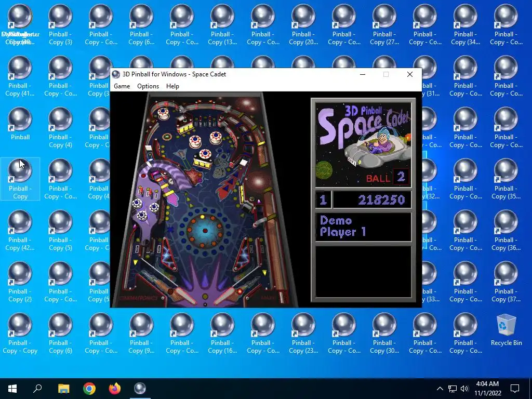Click the Demo Player 1 message text
Screen dimensions: 532x399
click(343, 227)
